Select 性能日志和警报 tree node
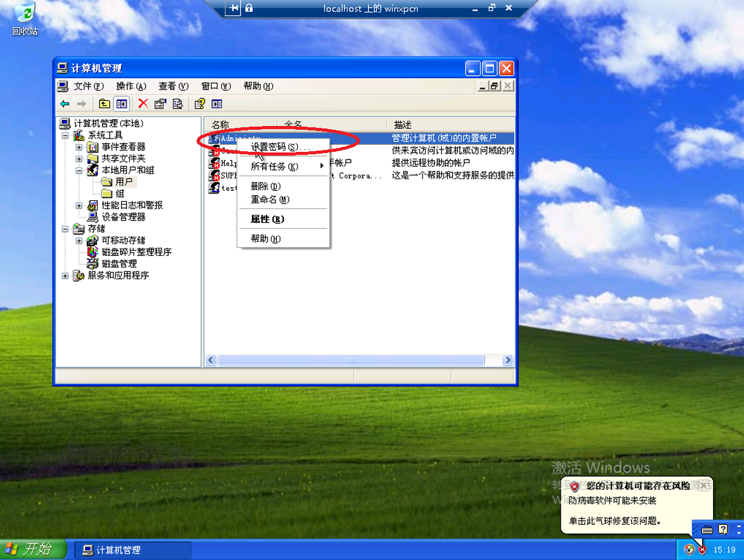 pos(132,205)
